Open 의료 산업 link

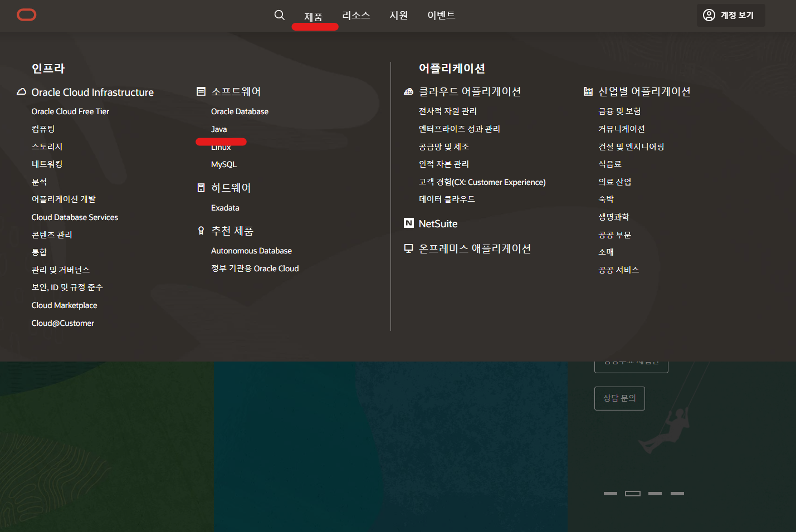tap(615, 182)
